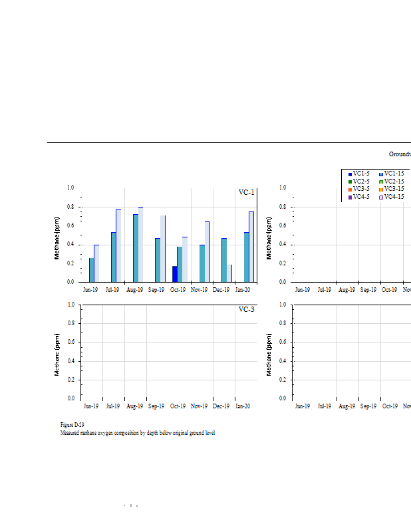Click the VC-1 chart title
This screenshot has width=411, height=532.
(x=246, y=193)
